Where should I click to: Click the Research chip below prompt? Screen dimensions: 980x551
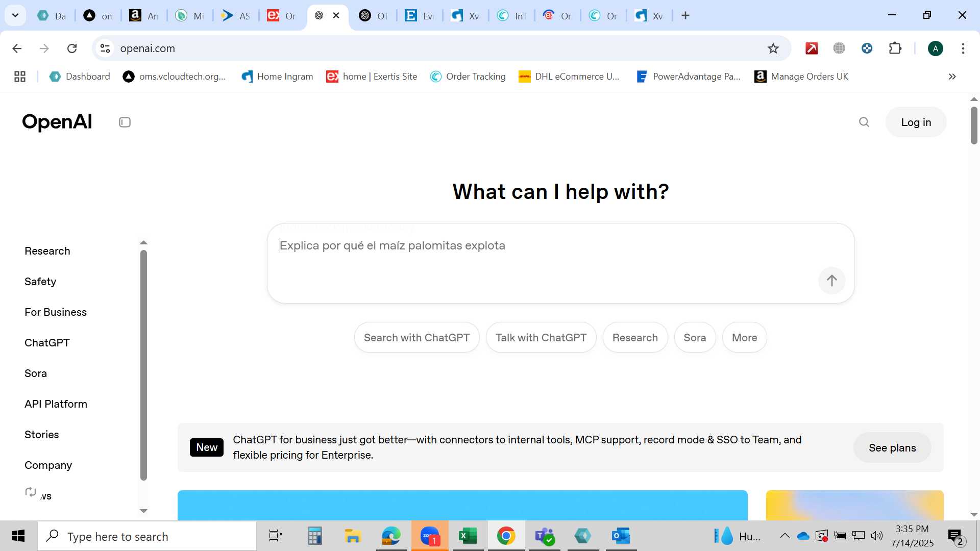coord(635,338)
